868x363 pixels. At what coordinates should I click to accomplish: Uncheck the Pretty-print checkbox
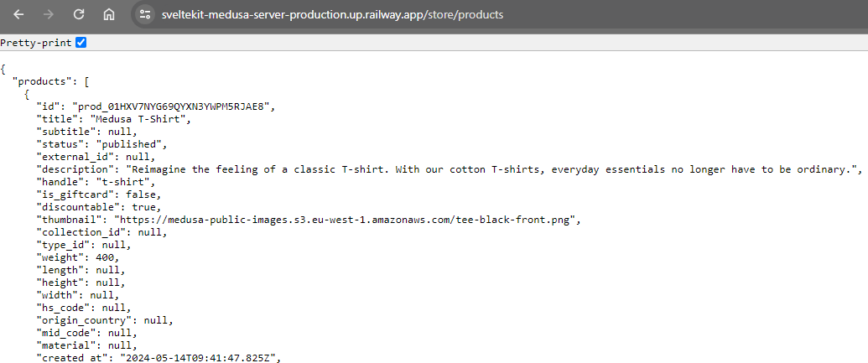tap(81, 43)
